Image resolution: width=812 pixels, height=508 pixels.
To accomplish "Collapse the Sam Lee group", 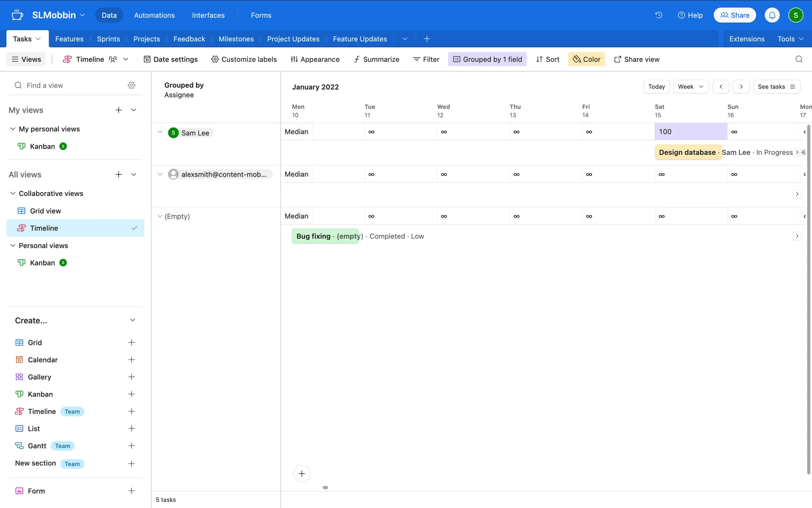I will [x=160, y=132].
